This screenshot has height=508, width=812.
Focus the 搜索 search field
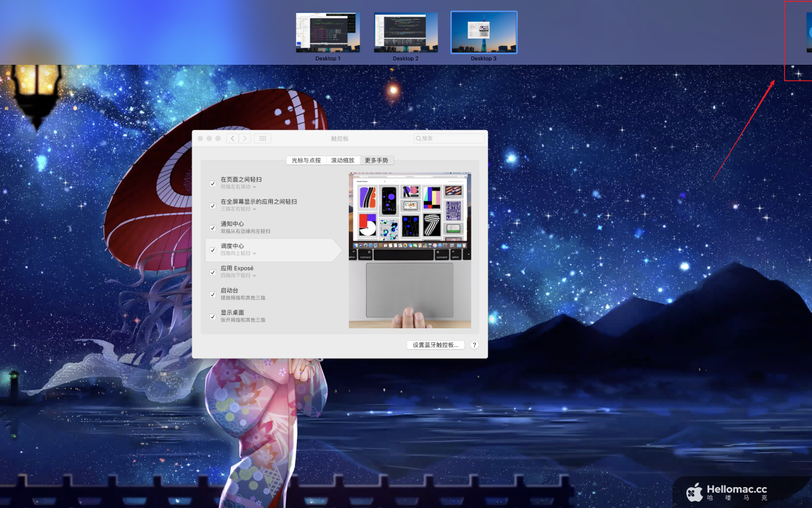(449, 138)
